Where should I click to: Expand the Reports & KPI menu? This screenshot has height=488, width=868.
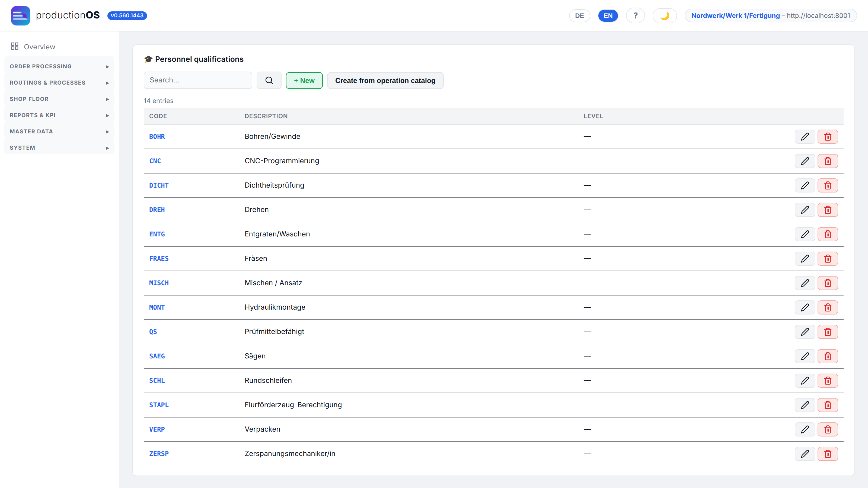tap(59, 115)
